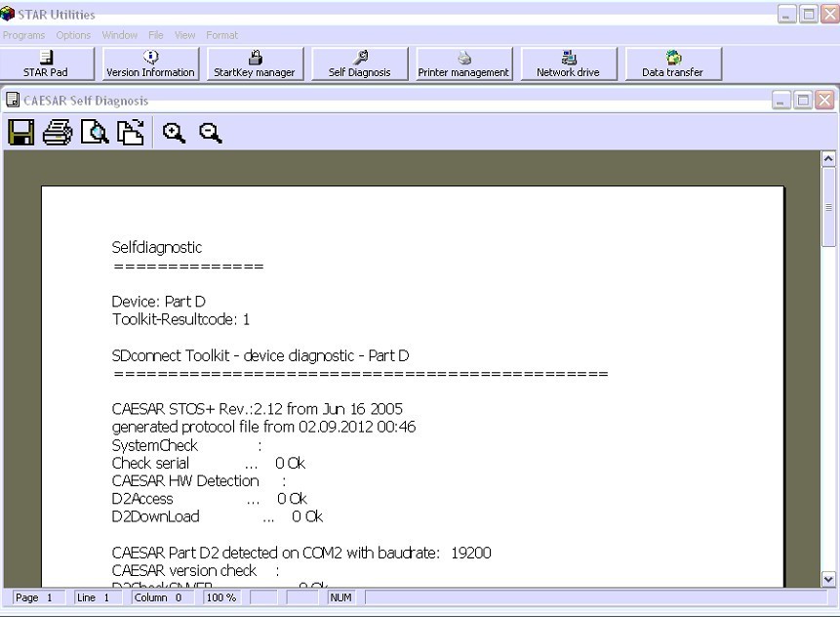Open the View menu
The height and width of the screenshot is (617, 840).
(184, 35)
